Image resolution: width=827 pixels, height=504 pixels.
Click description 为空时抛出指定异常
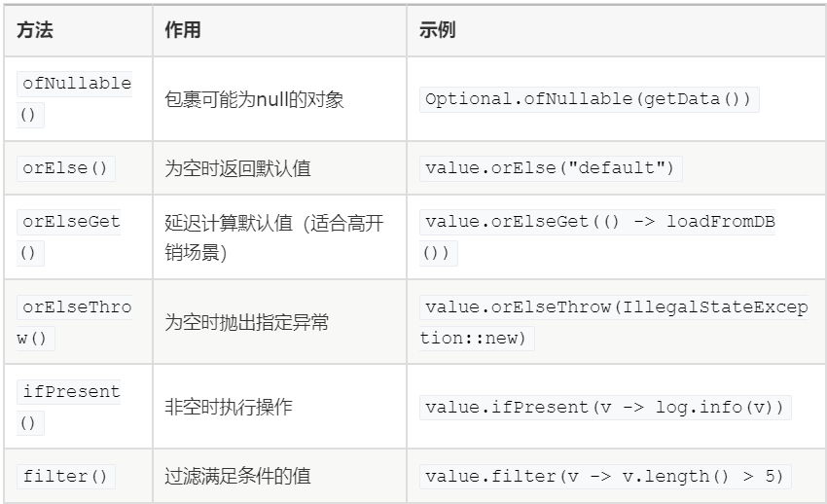point(246,322)
